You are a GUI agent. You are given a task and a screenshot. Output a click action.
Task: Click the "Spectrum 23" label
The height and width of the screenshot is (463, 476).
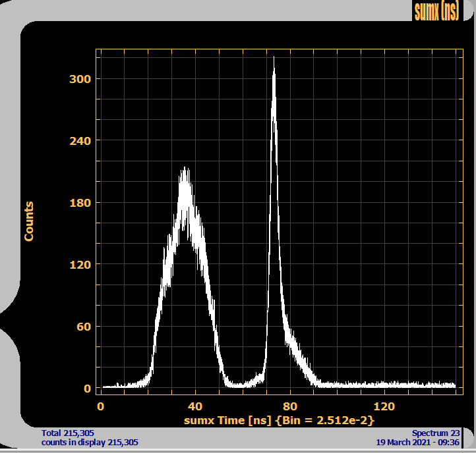(436, 433)
